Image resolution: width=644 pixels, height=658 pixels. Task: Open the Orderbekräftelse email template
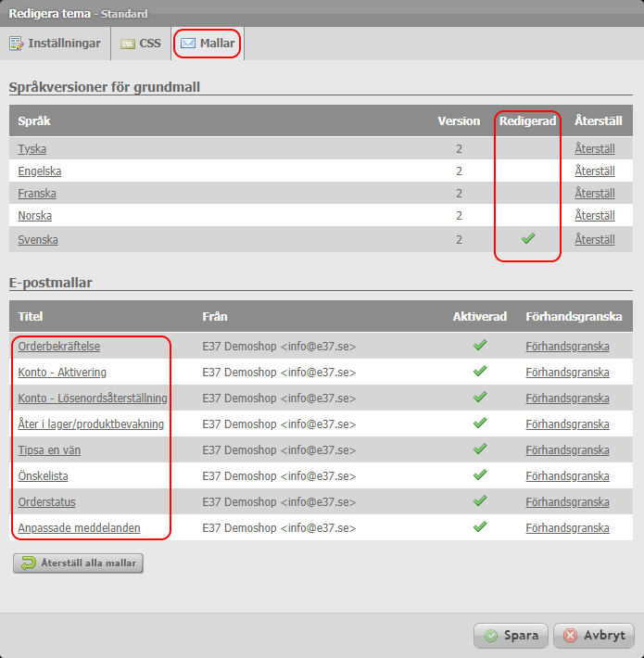[x=58, y=347]
